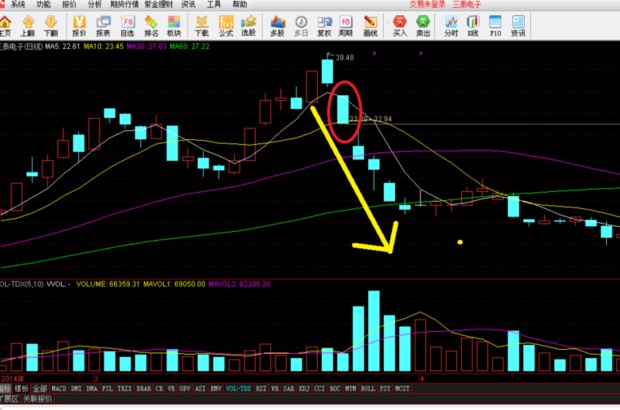Open the 系统 menu
Screen dimensions: 620x410
coord(17,4)
